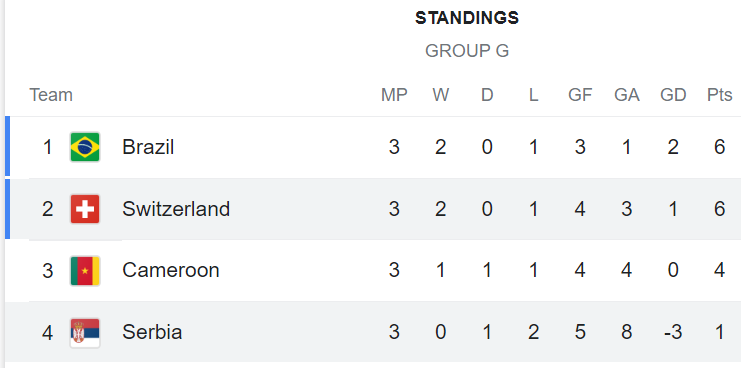Click the Team column header
The image size is (741, 368).
point(51,95)
